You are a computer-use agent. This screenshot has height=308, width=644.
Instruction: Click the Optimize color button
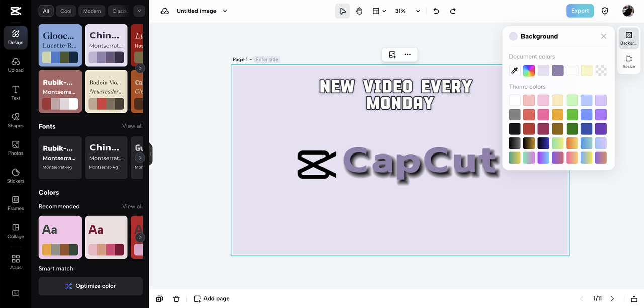pos(91,286)
